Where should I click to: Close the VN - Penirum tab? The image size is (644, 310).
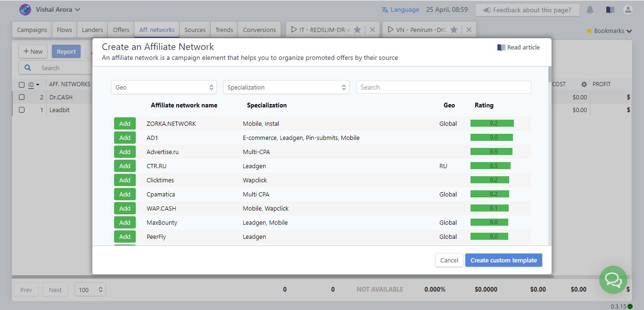(469, 30)
